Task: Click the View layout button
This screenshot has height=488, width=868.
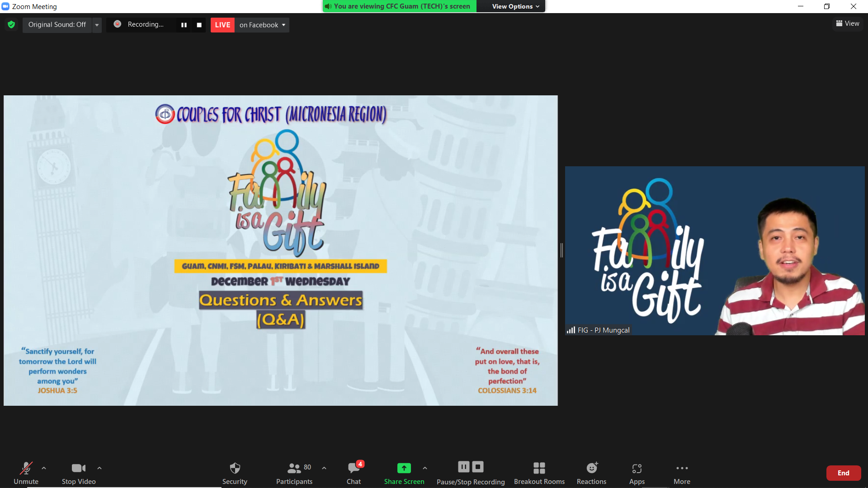Action: pyautogui.click(x=848, y=23)
